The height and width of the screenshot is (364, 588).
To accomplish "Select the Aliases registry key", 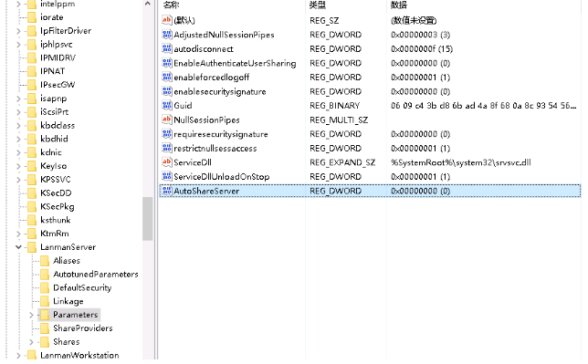I will pyautogui.click(x=67, y=261).
